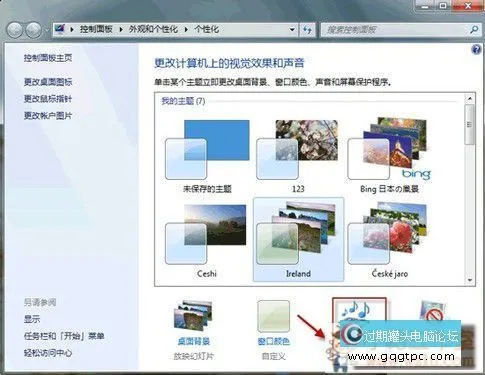This screenshot has height=375, width=485.
Task: Click the Back navigation arrow button
Action: click(x=15, y=30)
